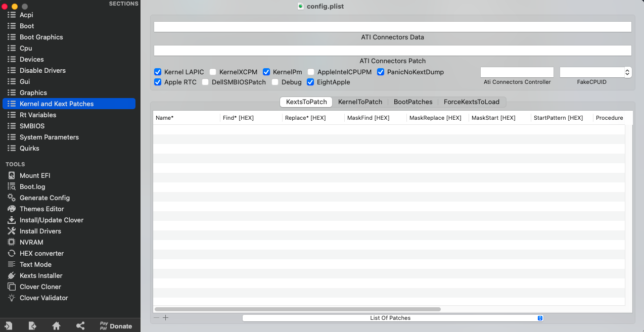This screenshot has height=332, width=644.
Task: Click the NVRAM chip icon
Action: click(x=11, y=242)
